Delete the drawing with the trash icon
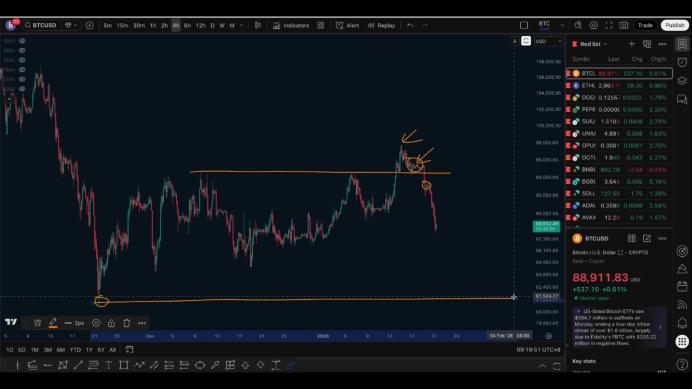 [127, 323]
